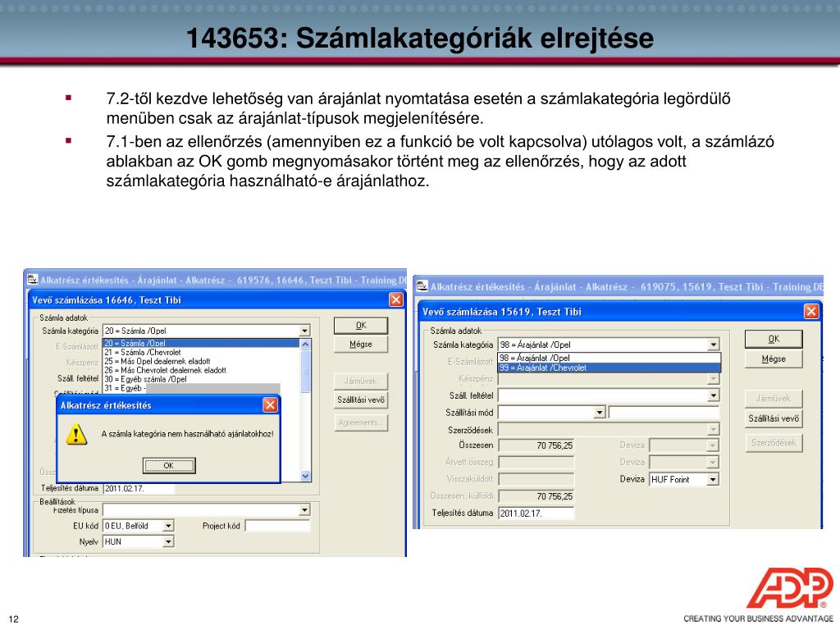
Task: Click Mégse in the Vevő számlázása 15619 dialog
Action: coord(774,359)
